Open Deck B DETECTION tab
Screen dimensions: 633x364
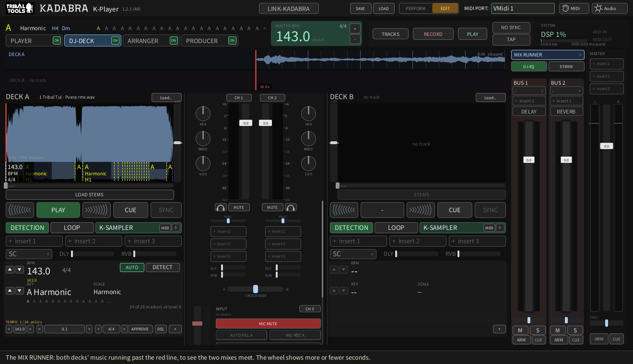click(352, 227)
